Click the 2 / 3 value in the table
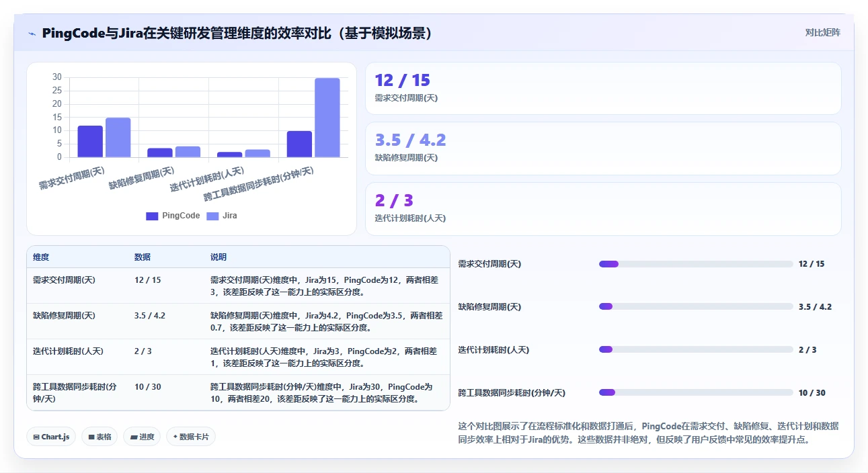868x473 pixels. 143,351
